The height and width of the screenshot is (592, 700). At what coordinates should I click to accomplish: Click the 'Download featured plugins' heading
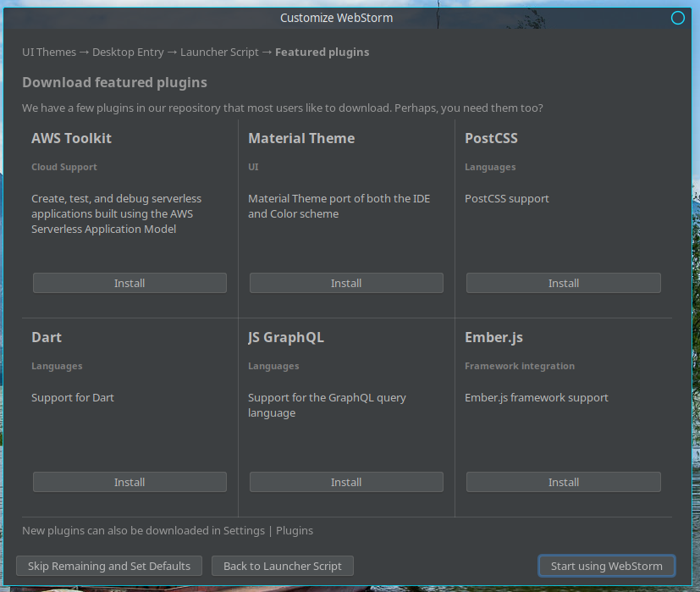tap(115, 83)
